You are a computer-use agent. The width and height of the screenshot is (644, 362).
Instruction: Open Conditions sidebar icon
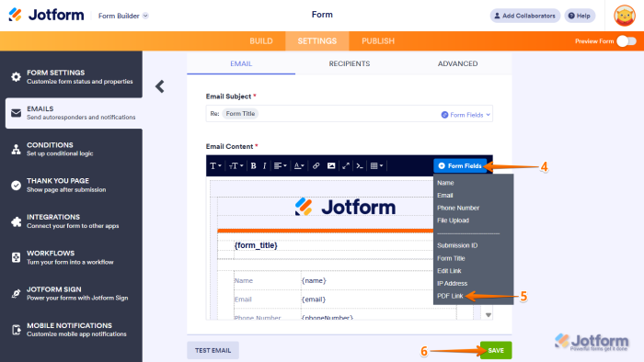click(x=16, y=149)
